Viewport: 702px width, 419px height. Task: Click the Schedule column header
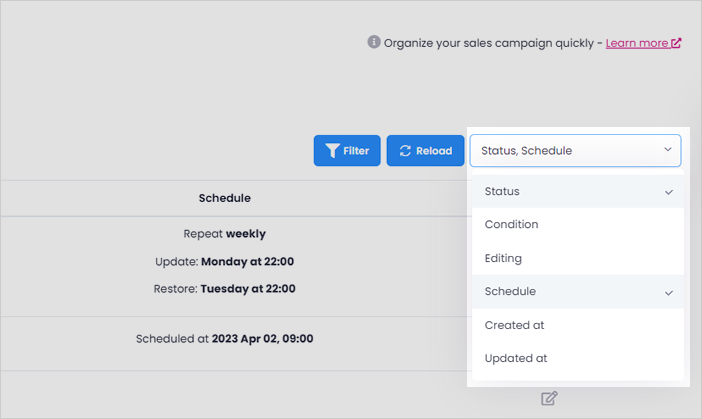click(x=225, y=198)
